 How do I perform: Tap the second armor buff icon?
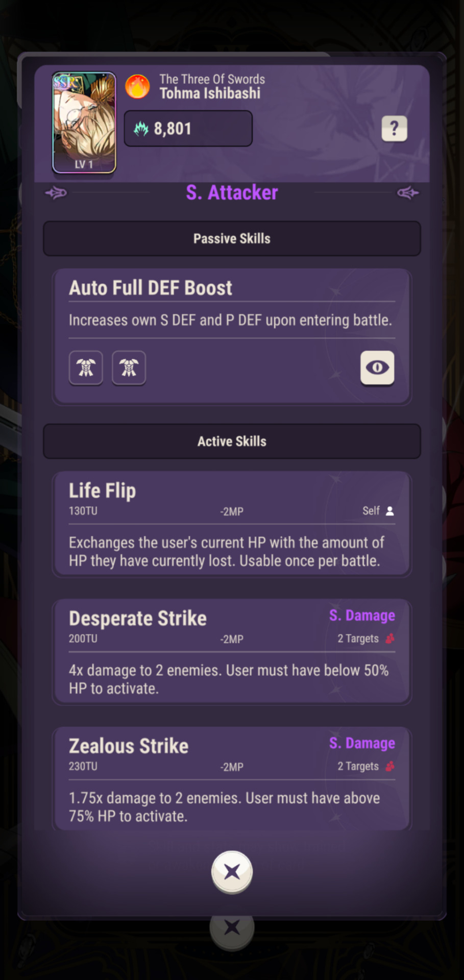(129, 367)
